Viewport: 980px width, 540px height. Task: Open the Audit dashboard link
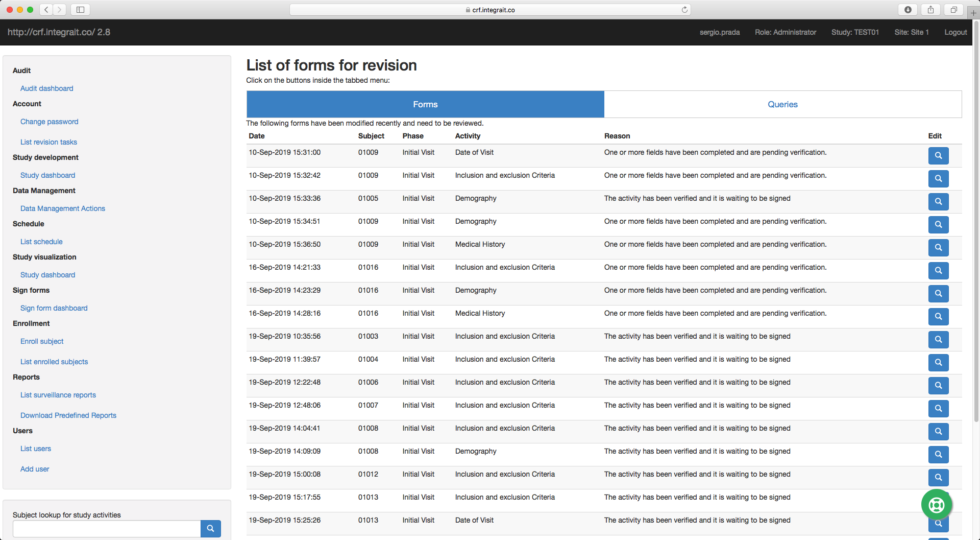coord(46,88)
